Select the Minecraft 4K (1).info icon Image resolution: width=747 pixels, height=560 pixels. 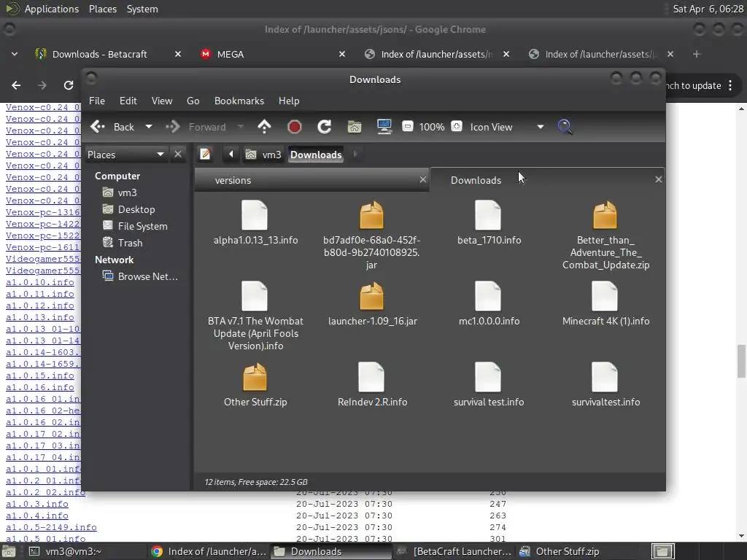point(605,296)
